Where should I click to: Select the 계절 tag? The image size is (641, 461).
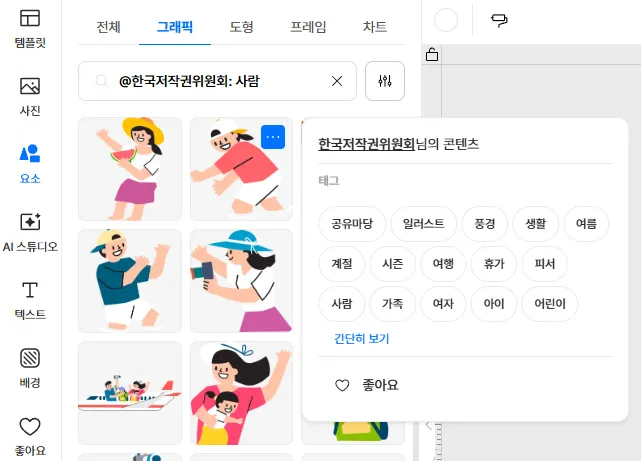click(342, 264)
